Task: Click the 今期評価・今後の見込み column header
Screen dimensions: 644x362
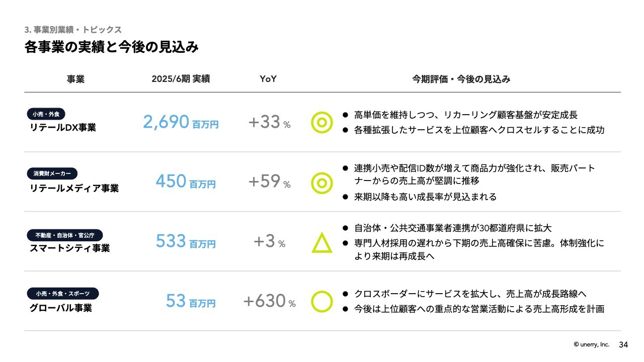Action: [x=461, y=79]
